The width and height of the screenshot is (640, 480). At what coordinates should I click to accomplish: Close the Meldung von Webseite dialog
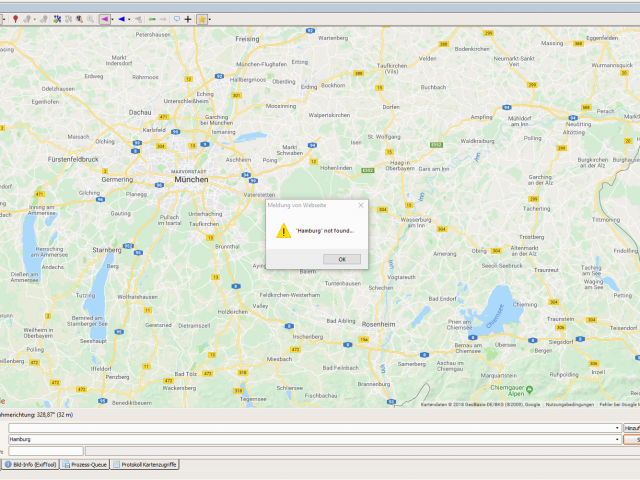pyautogui.click(x=361, y=205)
